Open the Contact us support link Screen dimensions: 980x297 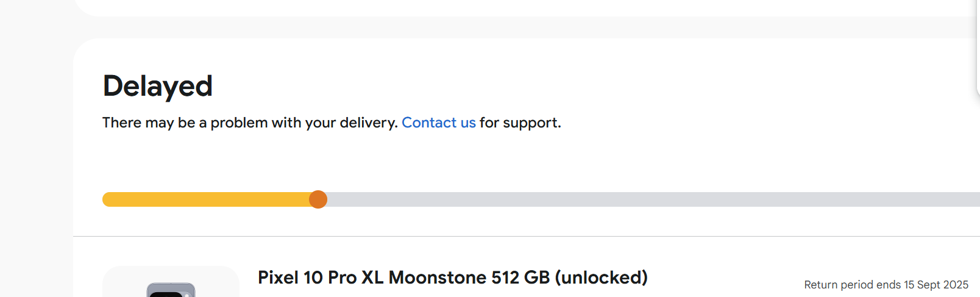pyautogui.click(x=438, y=123)
